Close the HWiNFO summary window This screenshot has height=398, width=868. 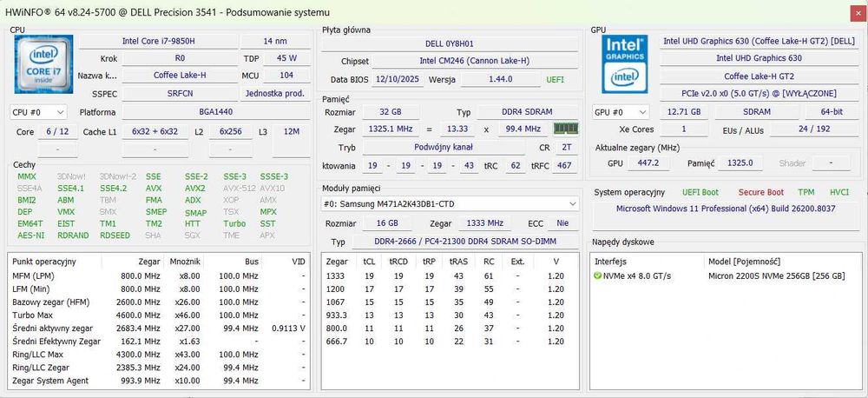pos(857,12)
